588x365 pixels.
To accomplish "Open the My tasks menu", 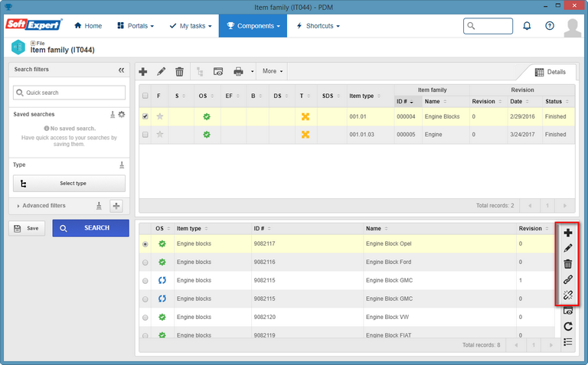I will 191,26.
